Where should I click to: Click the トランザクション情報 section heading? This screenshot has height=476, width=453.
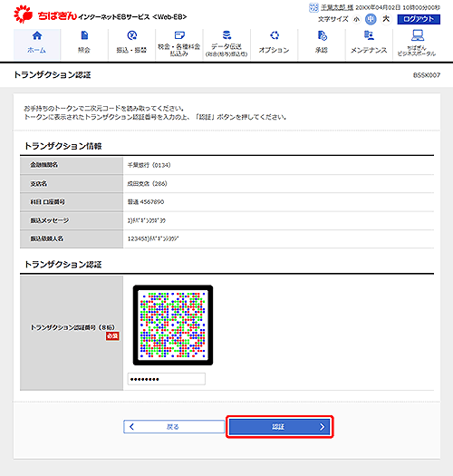63,146
